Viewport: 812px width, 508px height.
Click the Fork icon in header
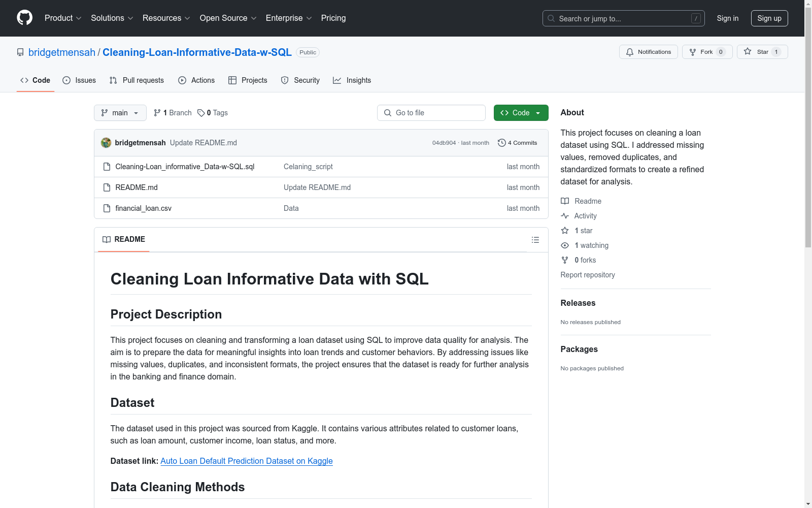[693, 52]
